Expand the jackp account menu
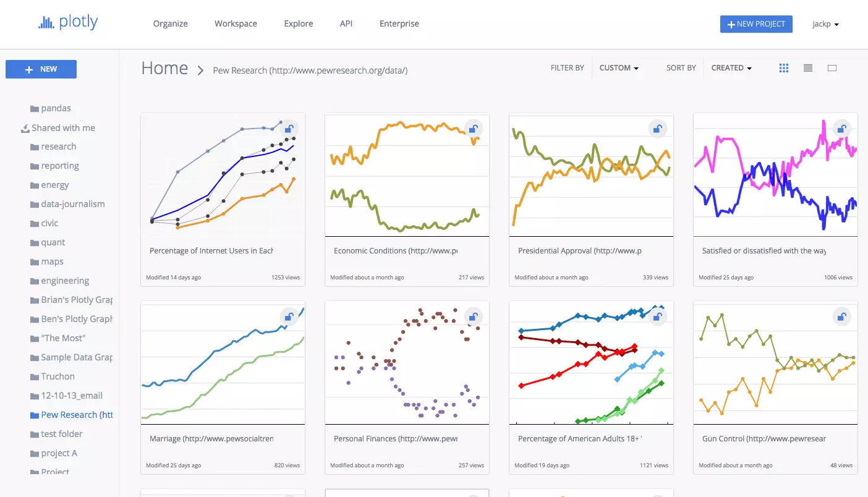The image size is (868, 497). coord(825,24)
